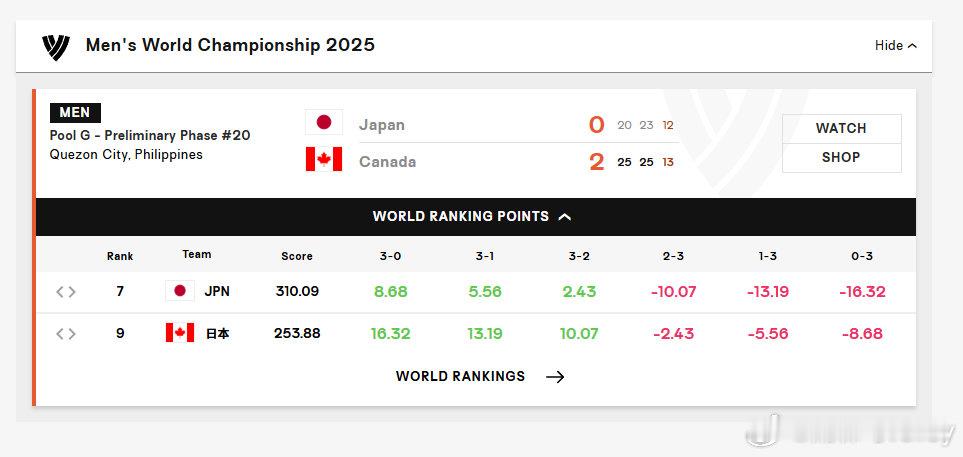Click the Score column header
The width and height of the screenshot is (963, 457).
(297, 256)
